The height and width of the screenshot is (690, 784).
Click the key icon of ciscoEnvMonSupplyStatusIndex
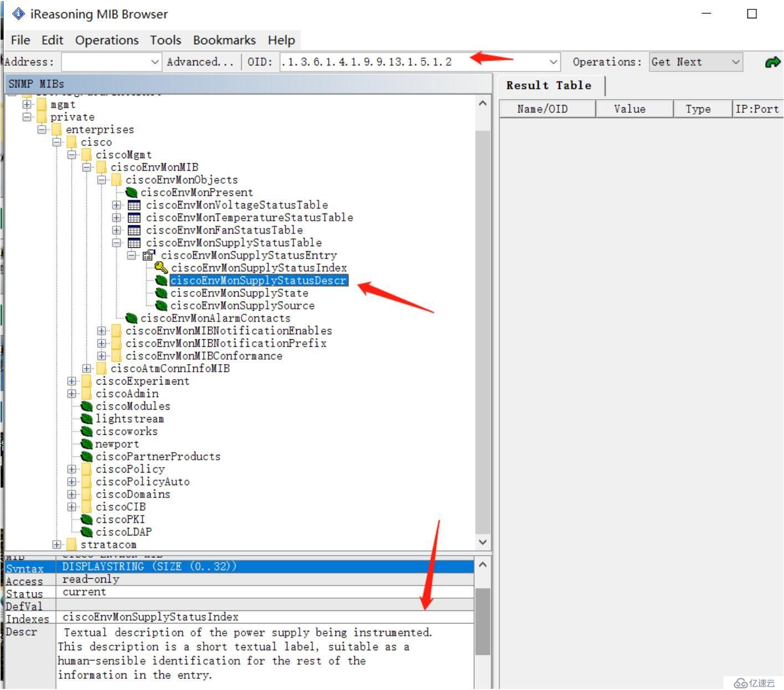tap(161, 268)
